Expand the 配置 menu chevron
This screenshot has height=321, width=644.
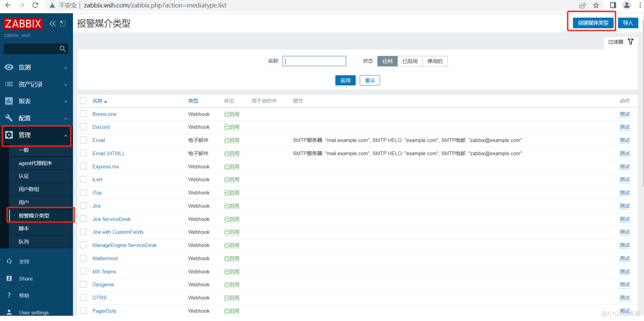coord(66,118)
